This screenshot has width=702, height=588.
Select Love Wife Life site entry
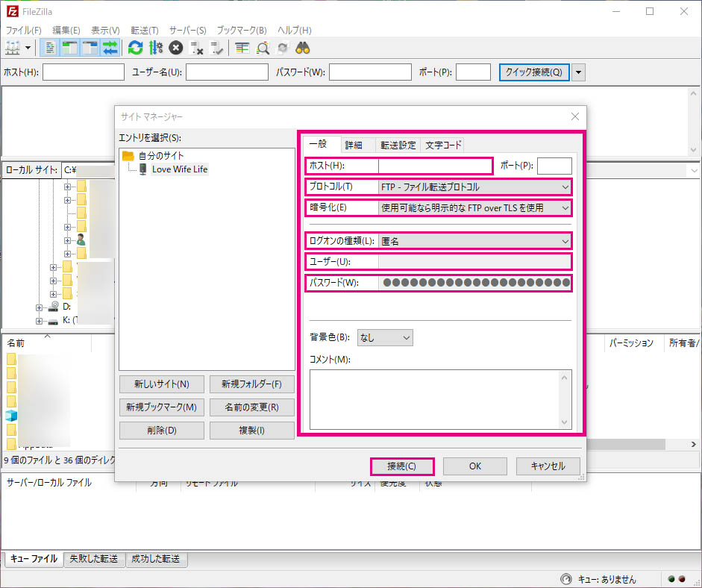tap(179, 169)
